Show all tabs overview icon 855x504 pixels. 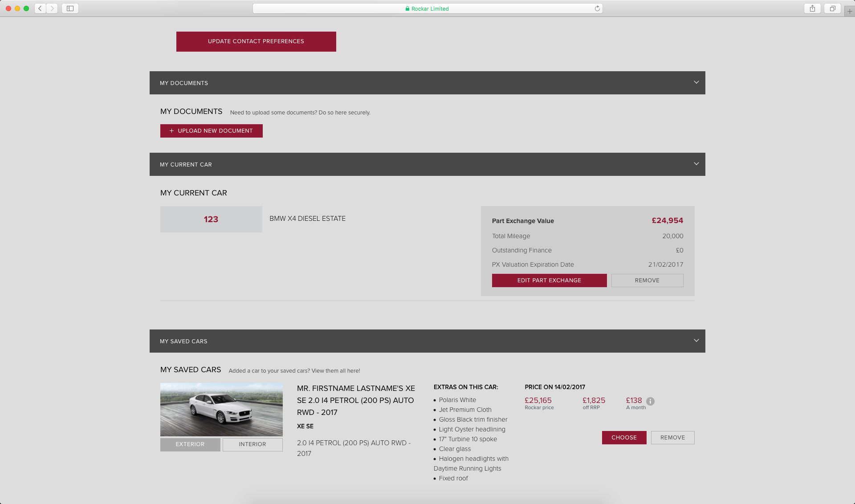(x=832, y=8)
